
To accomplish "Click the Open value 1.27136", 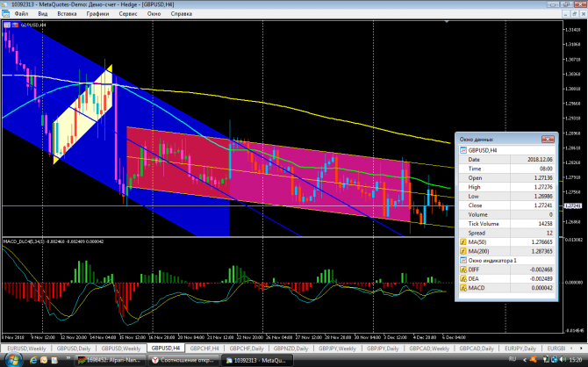I will point(542,178).
